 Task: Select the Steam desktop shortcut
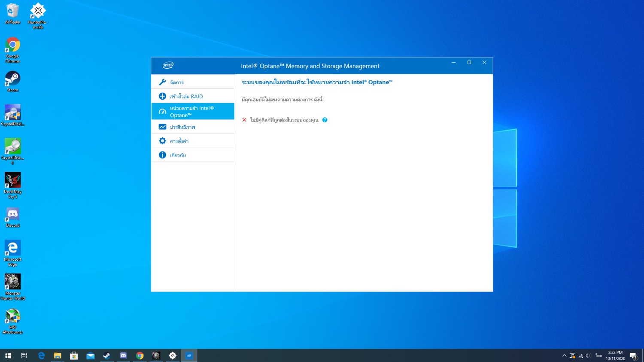click(x=13, y=82)
